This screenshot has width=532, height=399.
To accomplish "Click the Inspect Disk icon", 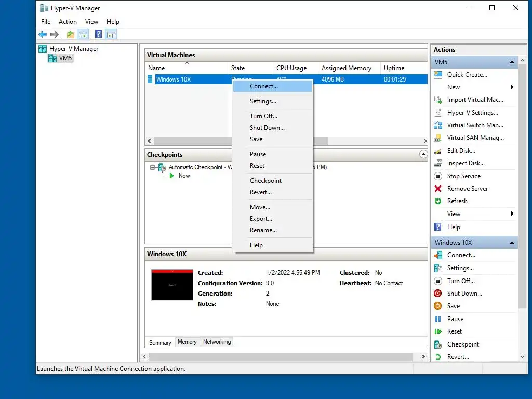I will point(438,163).
